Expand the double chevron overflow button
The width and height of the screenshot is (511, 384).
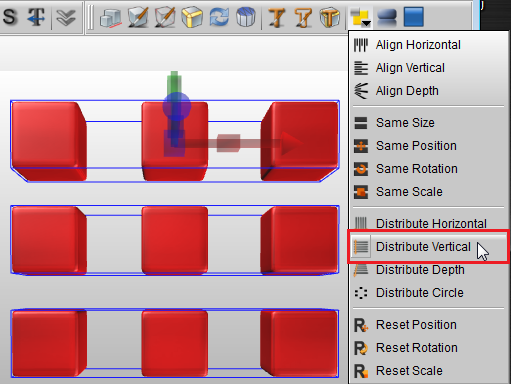[66, 17]
